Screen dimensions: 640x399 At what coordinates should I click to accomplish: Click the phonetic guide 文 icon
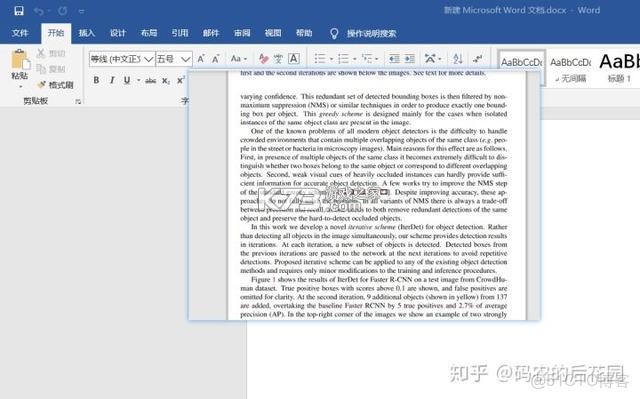click(278, 59)
